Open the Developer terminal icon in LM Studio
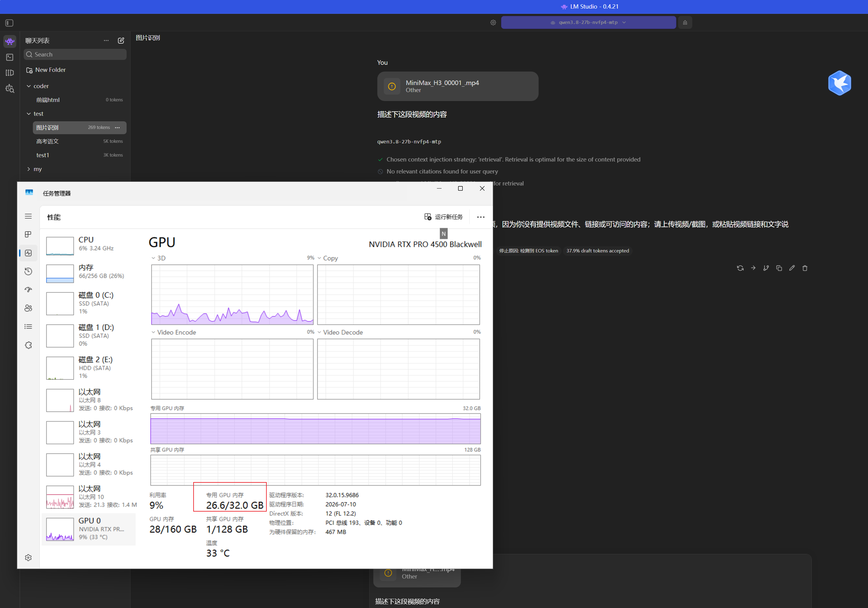Screen dimensions: 868x608 point(10,57)
